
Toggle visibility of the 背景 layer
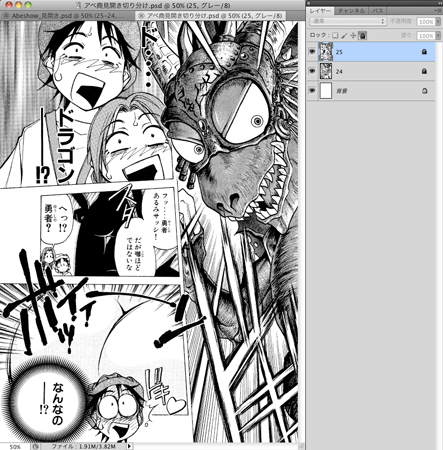tap(312, 90)
